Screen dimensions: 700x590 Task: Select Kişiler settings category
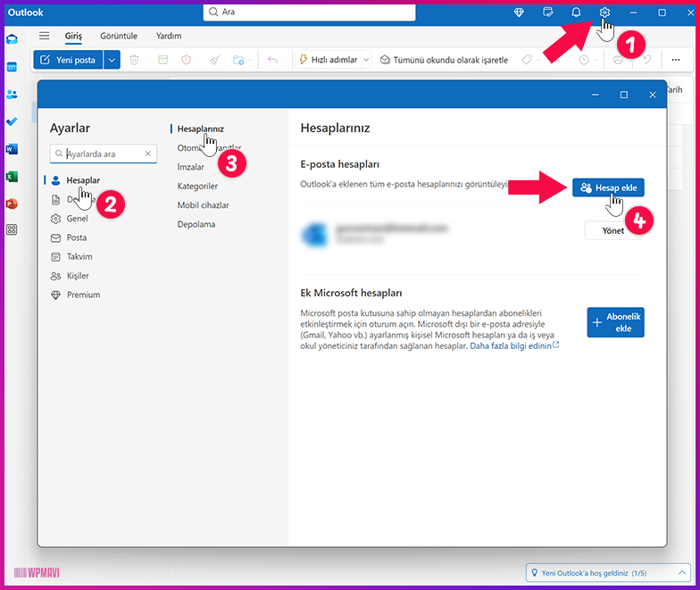coord(77,276)
